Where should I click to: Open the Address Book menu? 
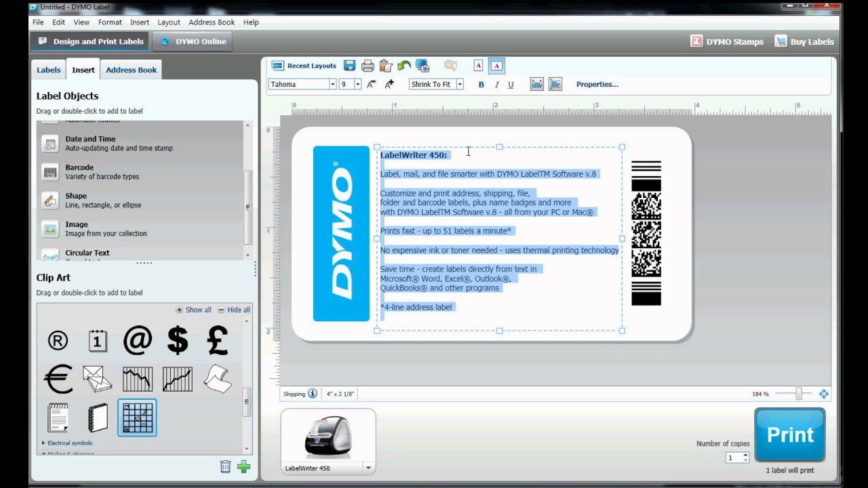(212, 22)
